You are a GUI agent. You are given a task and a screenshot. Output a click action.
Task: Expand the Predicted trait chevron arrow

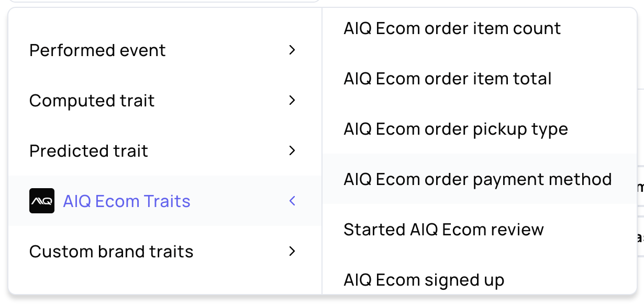(x=292, y=150)
